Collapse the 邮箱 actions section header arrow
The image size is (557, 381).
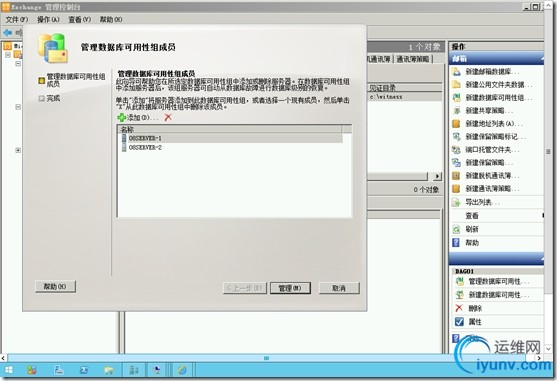point(541,59)
